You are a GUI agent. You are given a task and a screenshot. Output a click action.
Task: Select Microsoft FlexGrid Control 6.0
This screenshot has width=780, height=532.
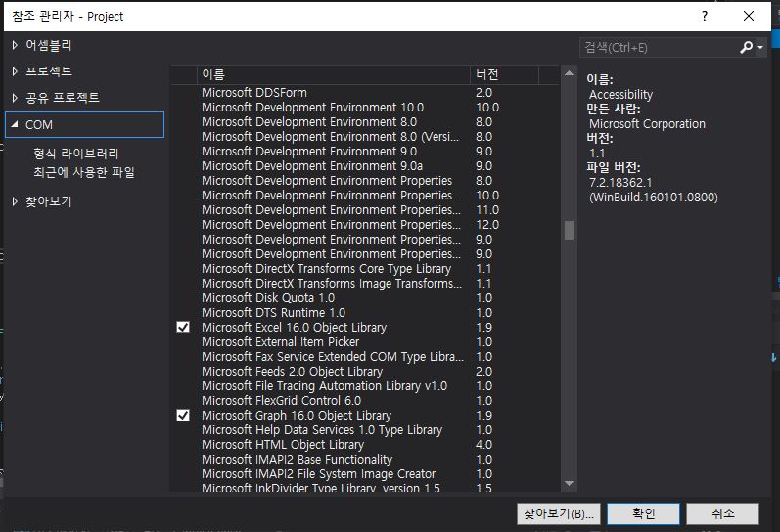[366, 401]
